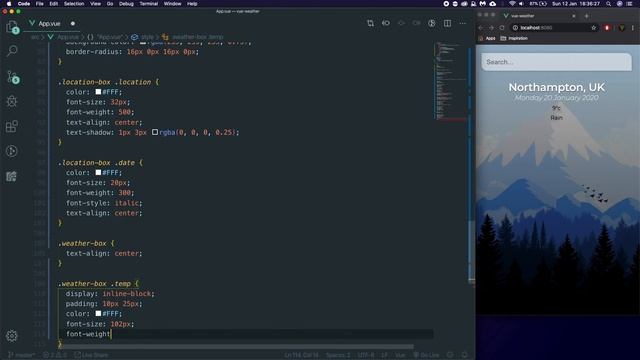Click the master branch in the status bar
The image size is (640, 360).
(x=22, y=355)
